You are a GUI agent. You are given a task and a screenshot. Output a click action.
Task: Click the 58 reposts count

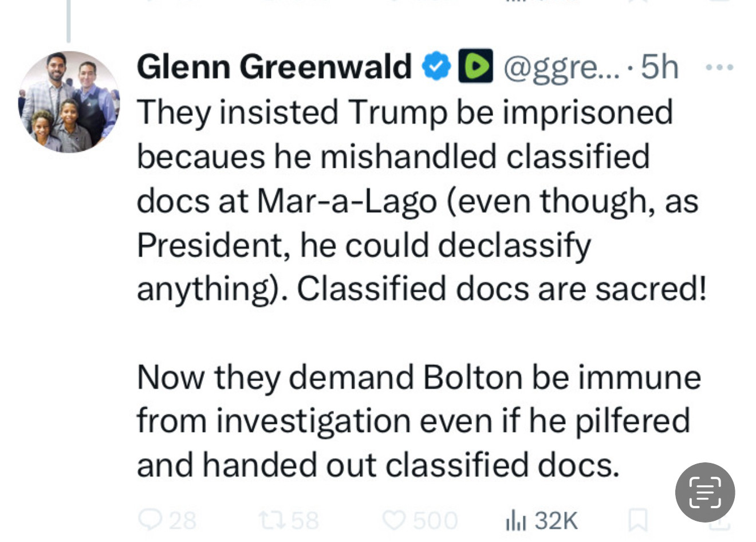tap(305, 521)
